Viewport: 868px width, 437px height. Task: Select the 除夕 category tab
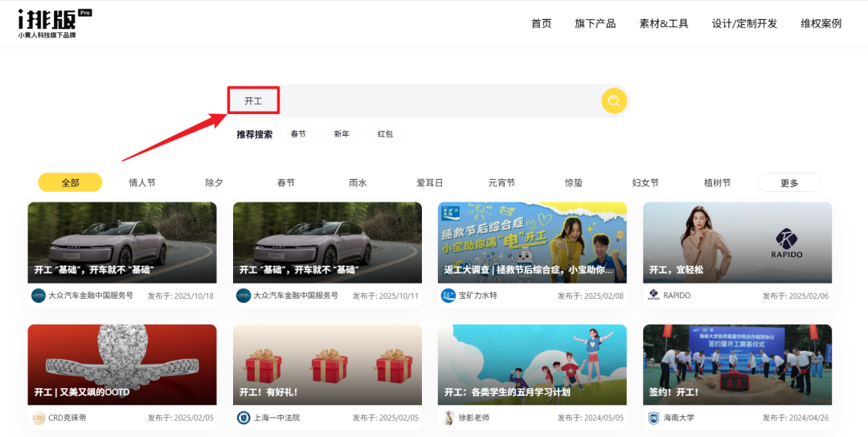click(215, 182)
